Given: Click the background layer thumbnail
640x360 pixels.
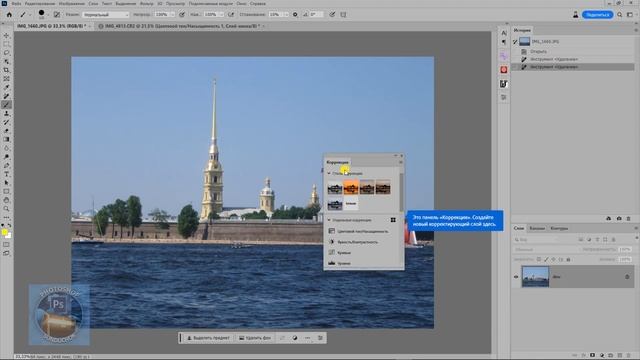Looking at the screenshot, I should click(536, 277).
